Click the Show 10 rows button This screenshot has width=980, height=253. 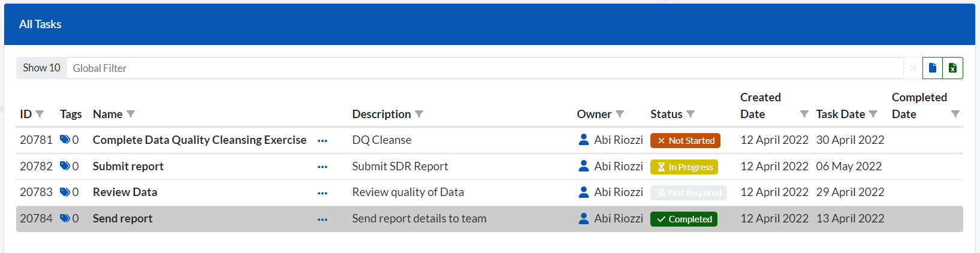[41, 68]
